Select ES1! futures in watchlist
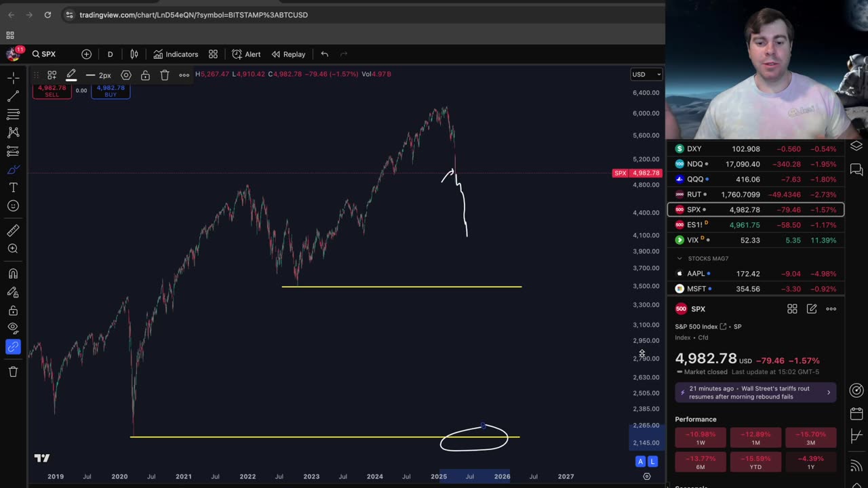 tap(755, 225)
